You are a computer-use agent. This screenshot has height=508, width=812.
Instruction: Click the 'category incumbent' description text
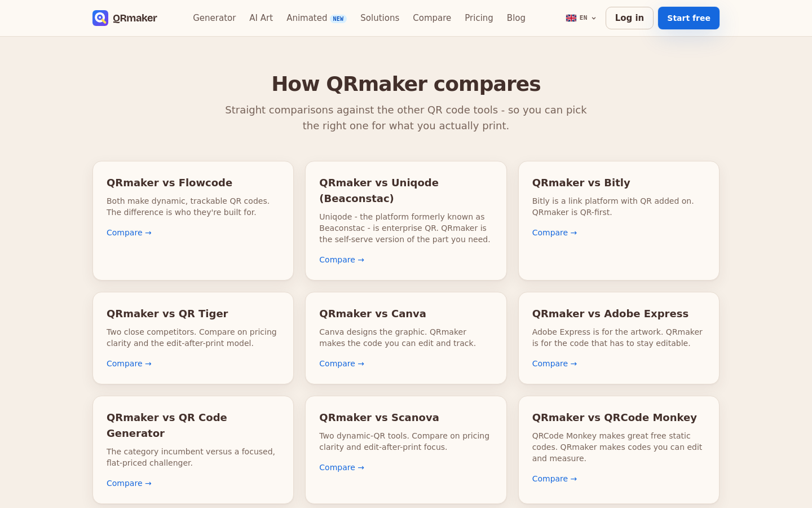(191, 457)
